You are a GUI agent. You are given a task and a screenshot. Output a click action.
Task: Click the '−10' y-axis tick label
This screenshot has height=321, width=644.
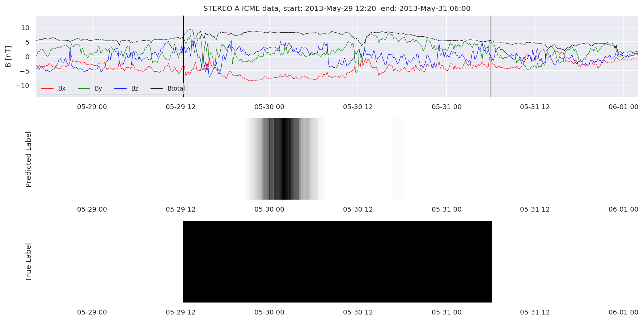coord(22,86)
